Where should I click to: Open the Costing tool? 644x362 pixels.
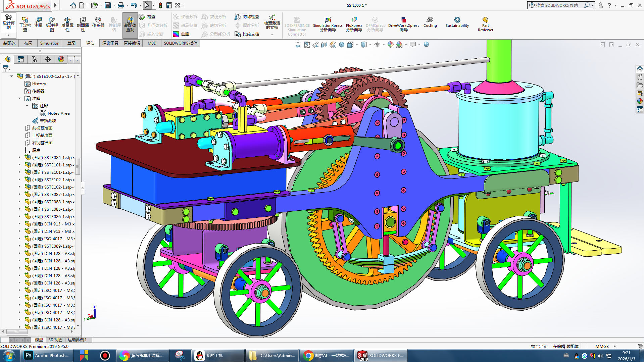(x=430, y=22)
